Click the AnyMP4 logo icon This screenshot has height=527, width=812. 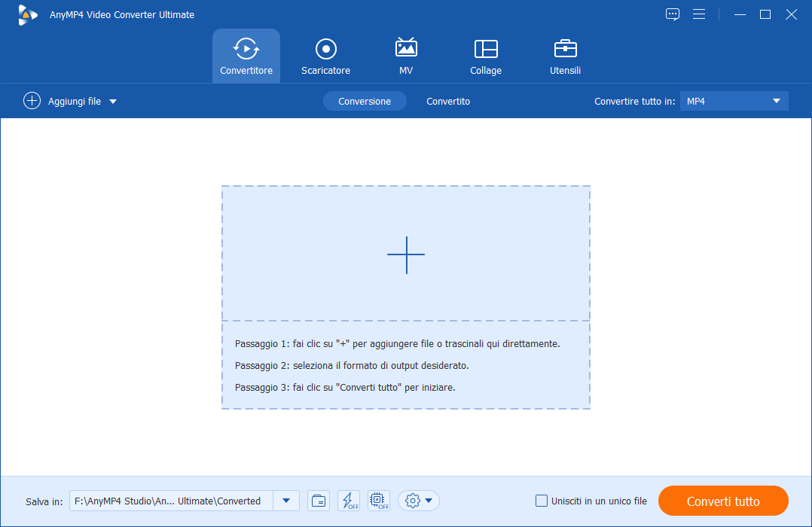tap(27, 14)
